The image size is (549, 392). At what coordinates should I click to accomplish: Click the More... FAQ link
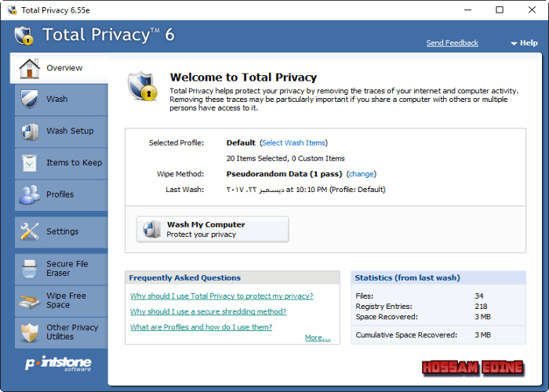(318, 338)
